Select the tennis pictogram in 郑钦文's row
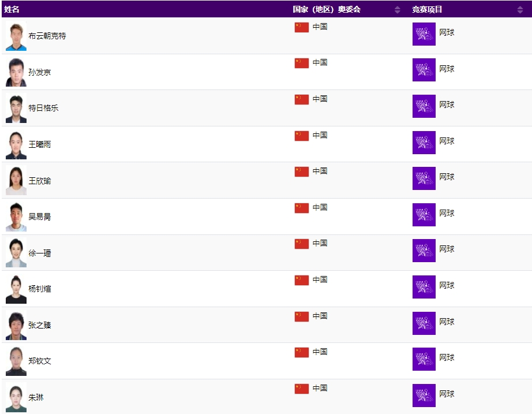Screen dimensions: 532x414 [x=424, y=359]
